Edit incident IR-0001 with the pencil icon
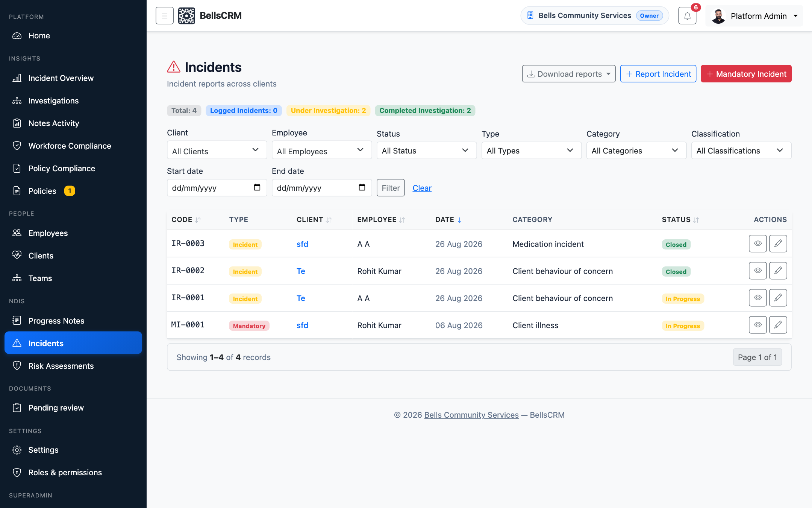 (x=778, y=298)
